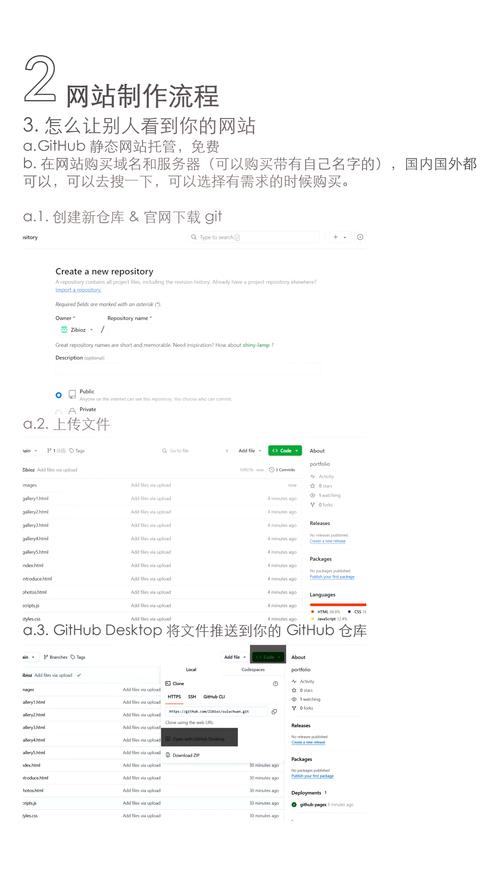Click Activity icon in a.3 About panel
Viewport: 500px width, 875px height.
tap(294, 681)
